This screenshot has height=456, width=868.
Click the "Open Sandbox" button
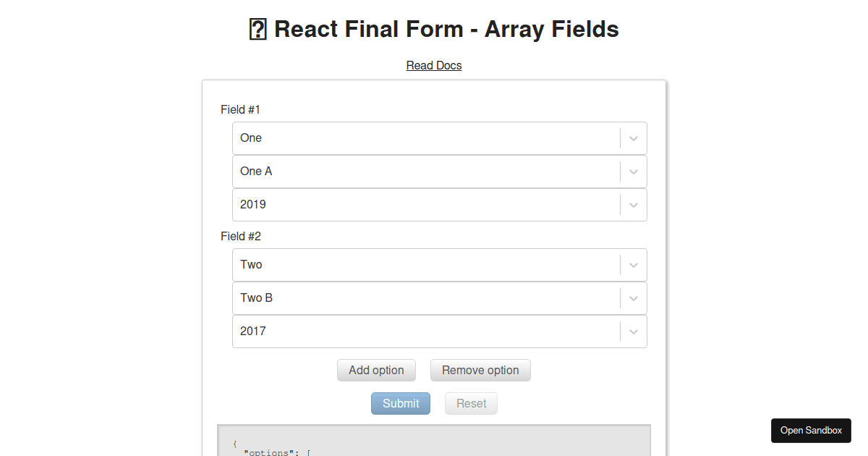(x=811, y=430)
